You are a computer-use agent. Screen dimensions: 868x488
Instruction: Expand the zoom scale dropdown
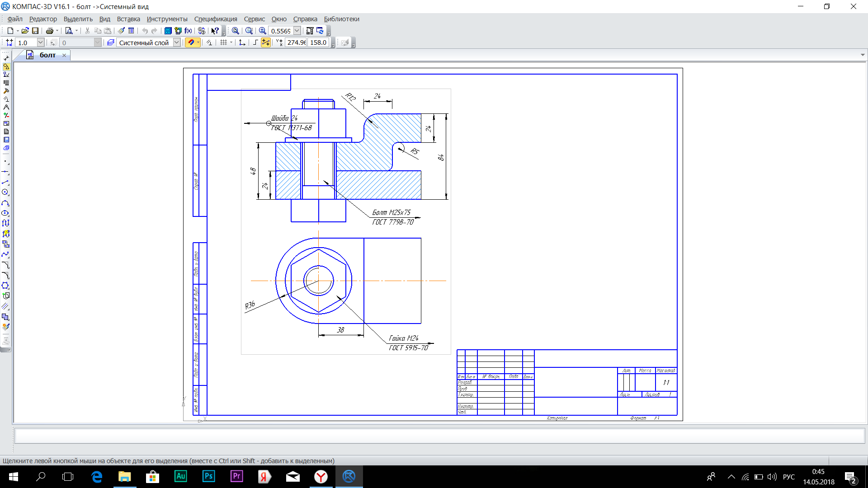[297, 31]
